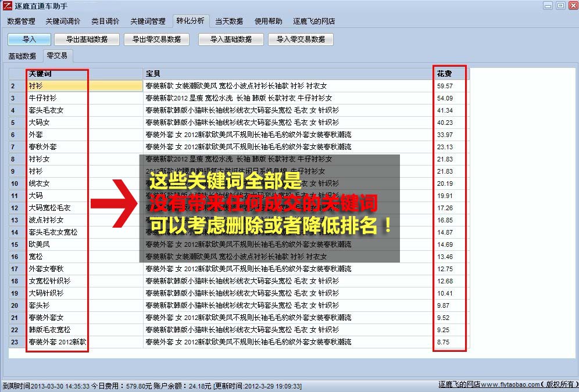This screenshot has height=392, width=579.
Task: Select keyword cell 线衣女
Action: coord(84,184)
